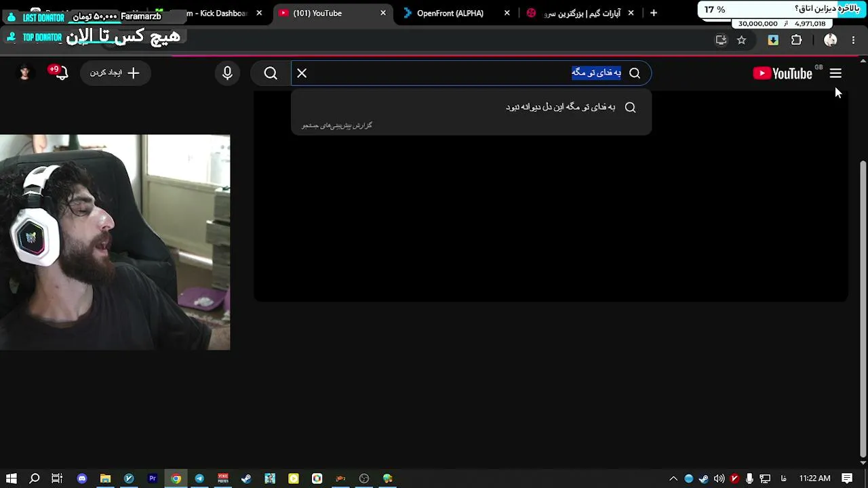Open Chrome's three-dot menu
This screenshot has height=488, width=868.
coord(853,40)
